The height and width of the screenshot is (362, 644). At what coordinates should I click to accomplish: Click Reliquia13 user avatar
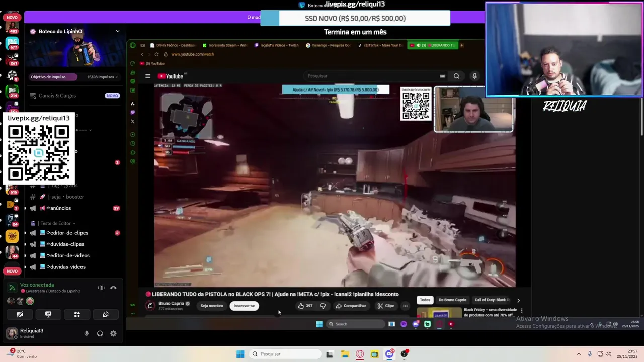12,333
